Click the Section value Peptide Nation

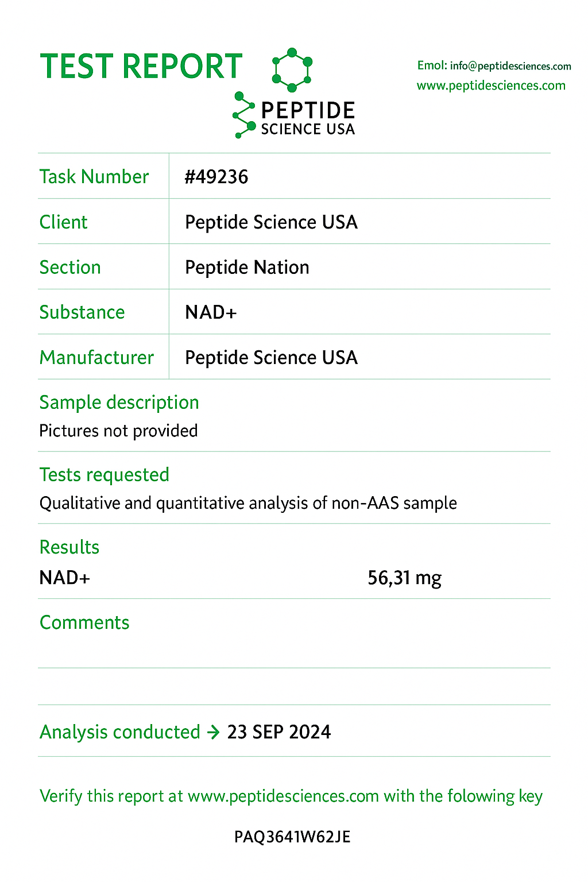click(247, 268)
